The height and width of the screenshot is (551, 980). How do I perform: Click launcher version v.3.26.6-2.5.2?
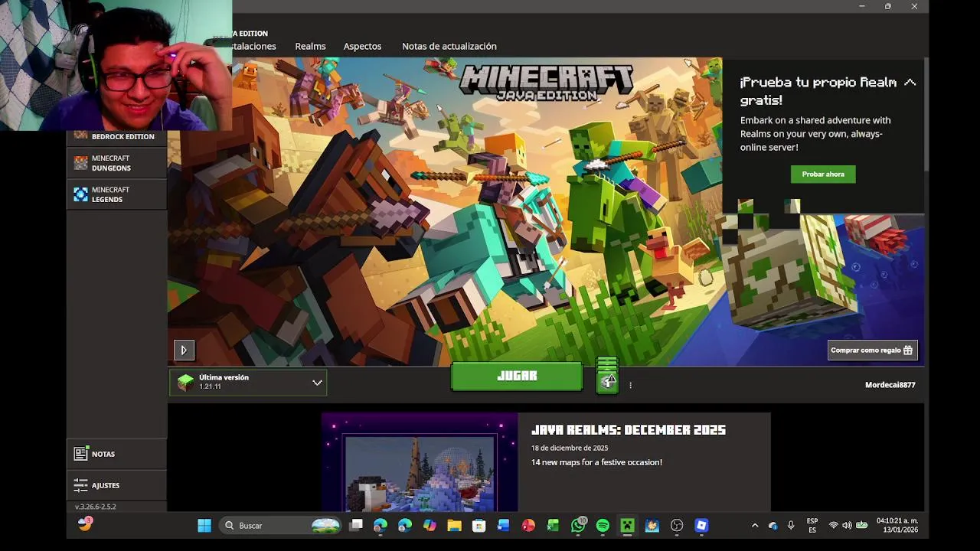point(96,507)
